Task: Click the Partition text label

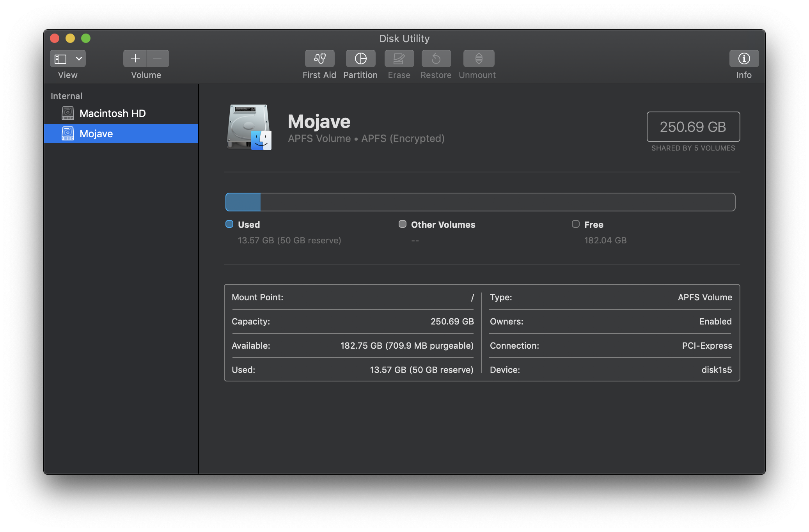Action: [x=360, y=75]
